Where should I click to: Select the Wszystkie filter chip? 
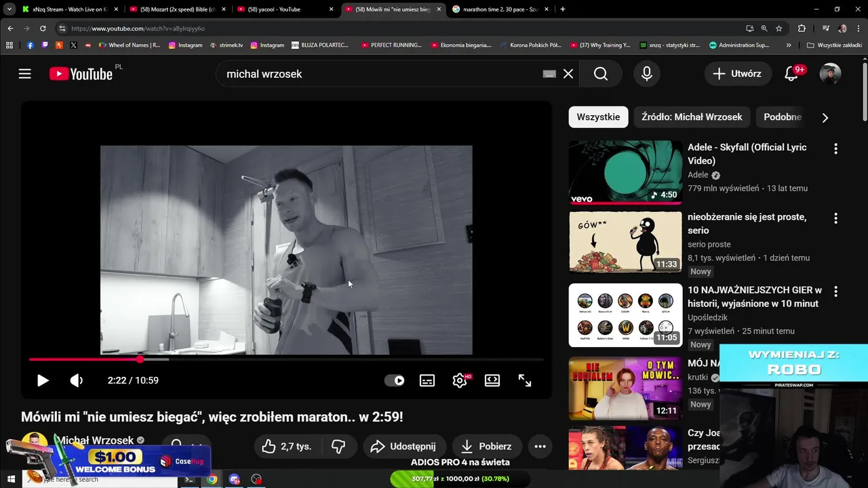point(598,117)
